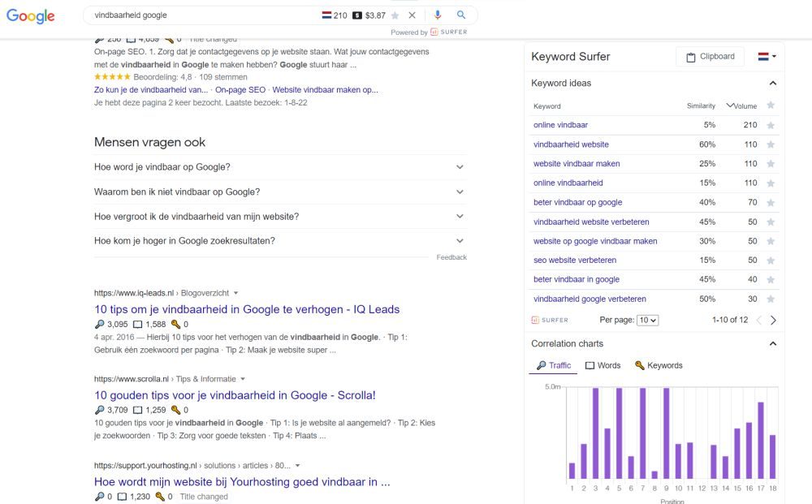
Task: Select the Keywords tab in Correlation charts
Action: pyautogui.click(x=659, y=365)
